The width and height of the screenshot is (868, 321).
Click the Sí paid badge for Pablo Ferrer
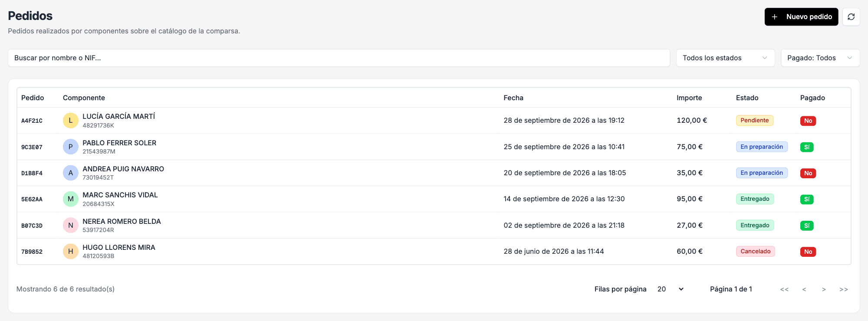coord(807,147)
